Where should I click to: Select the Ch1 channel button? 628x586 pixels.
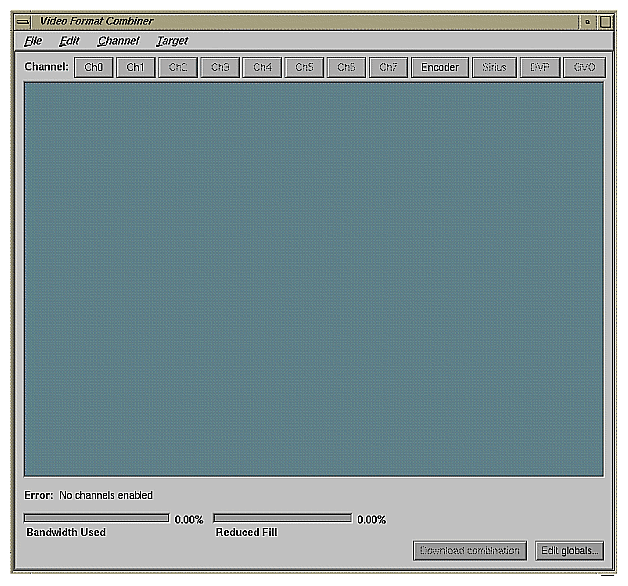point(135,67)
